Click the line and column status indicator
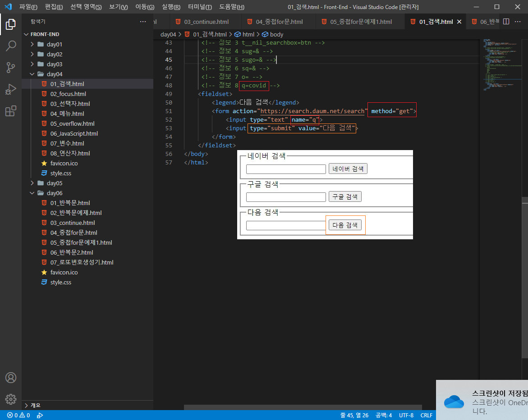 click(x=354, y=415)
